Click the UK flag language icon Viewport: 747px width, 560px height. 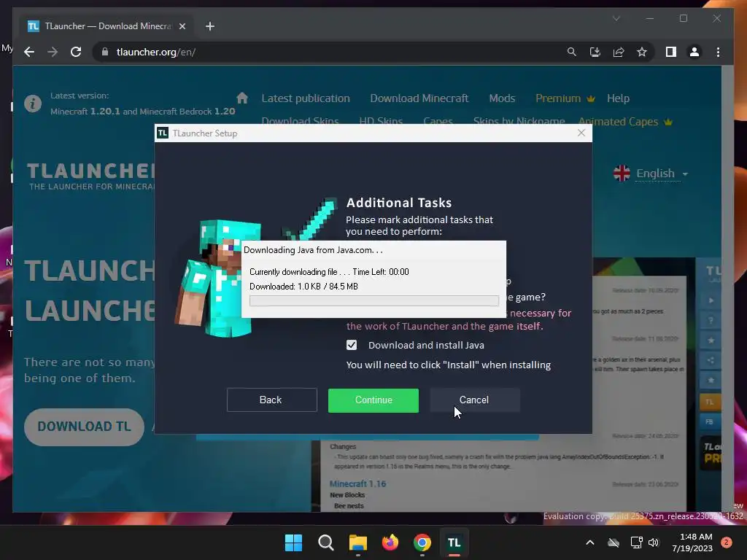(x=622, y=174)
